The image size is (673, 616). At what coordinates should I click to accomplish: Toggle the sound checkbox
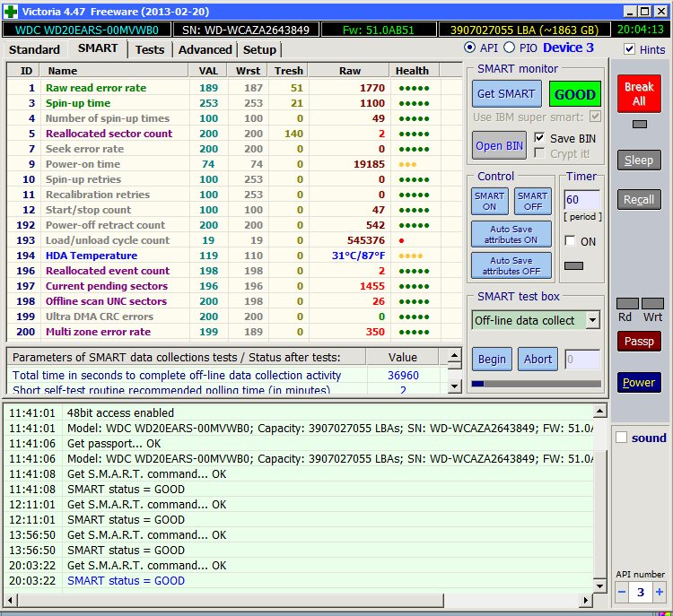(621, 438)
